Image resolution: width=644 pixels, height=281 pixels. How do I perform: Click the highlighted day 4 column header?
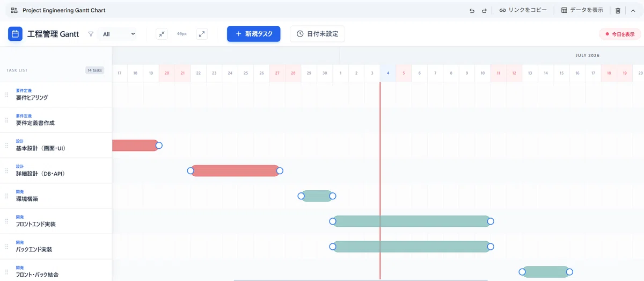click(x=388, y=73)
